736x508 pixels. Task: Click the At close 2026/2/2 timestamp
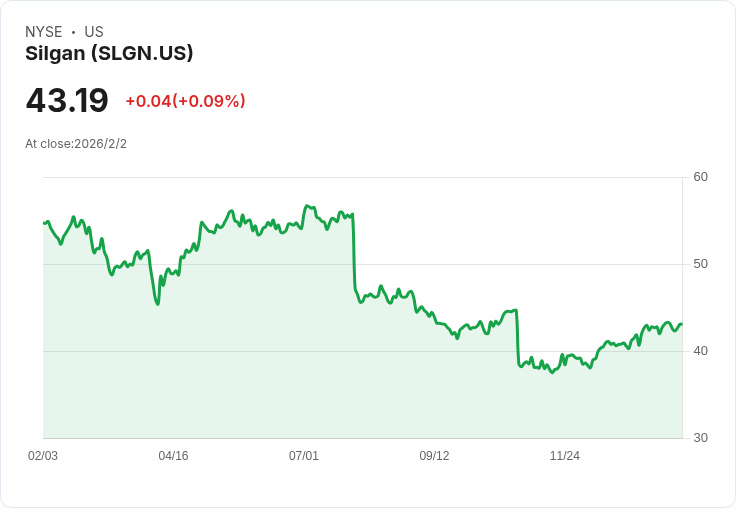pyautogui.click(x=76, y=144)
